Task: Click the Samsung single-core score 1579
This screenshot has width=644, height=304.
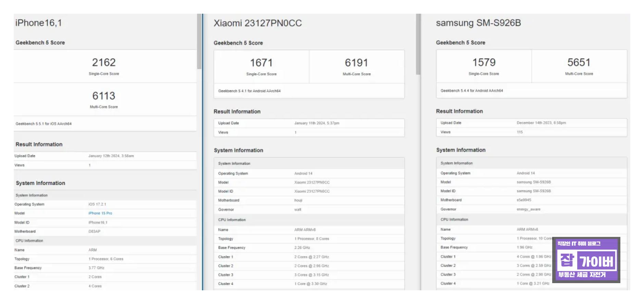Action: pos(484,62)
